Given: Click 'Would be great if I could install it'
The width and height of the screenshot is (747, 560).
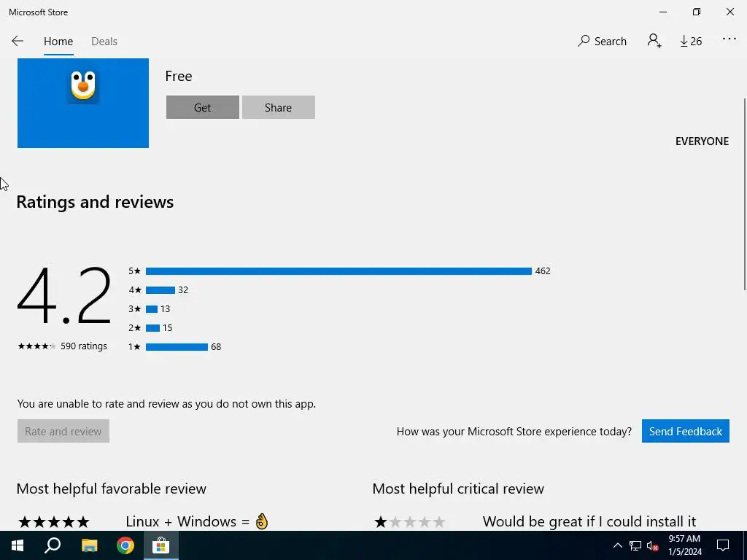Looking at the screenshot, I should [x=589, y=521].
